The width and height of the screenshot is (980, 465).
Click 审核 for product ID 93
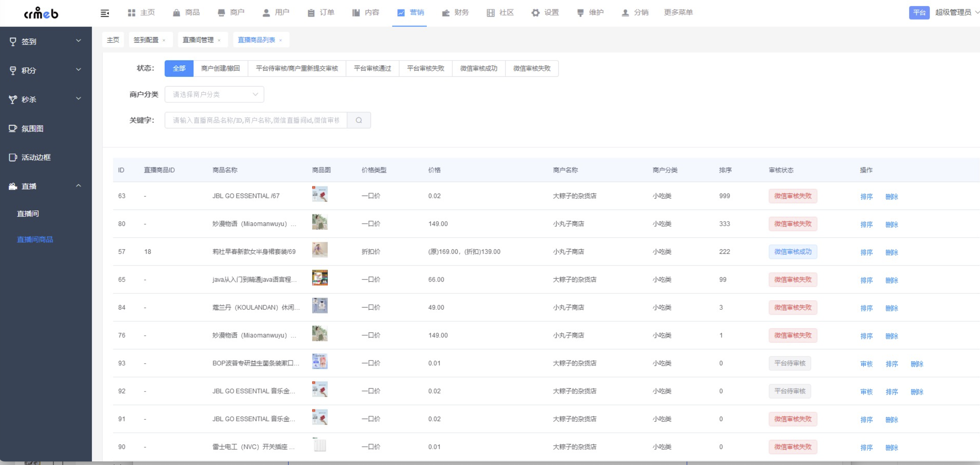866,364
